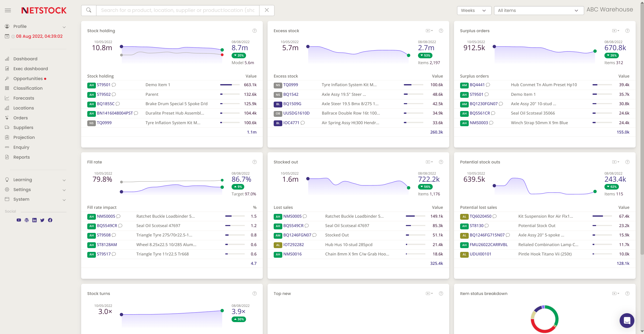Image resolution: width=644 pixels, height=334 pixels.
Task: Open item TQ0999 in Excess stock list
Action: [290, 85]
